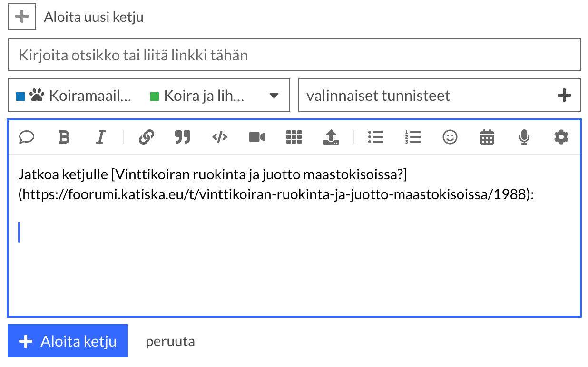Click the video camera icon

pos(256,137)
